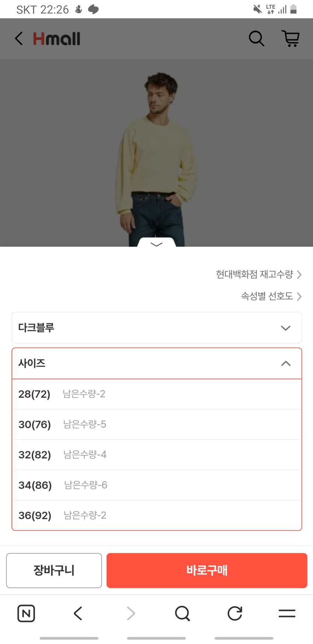313x644 pixels.
Task: Choose size 32(82) option
Action: click(x=157, y=455)
